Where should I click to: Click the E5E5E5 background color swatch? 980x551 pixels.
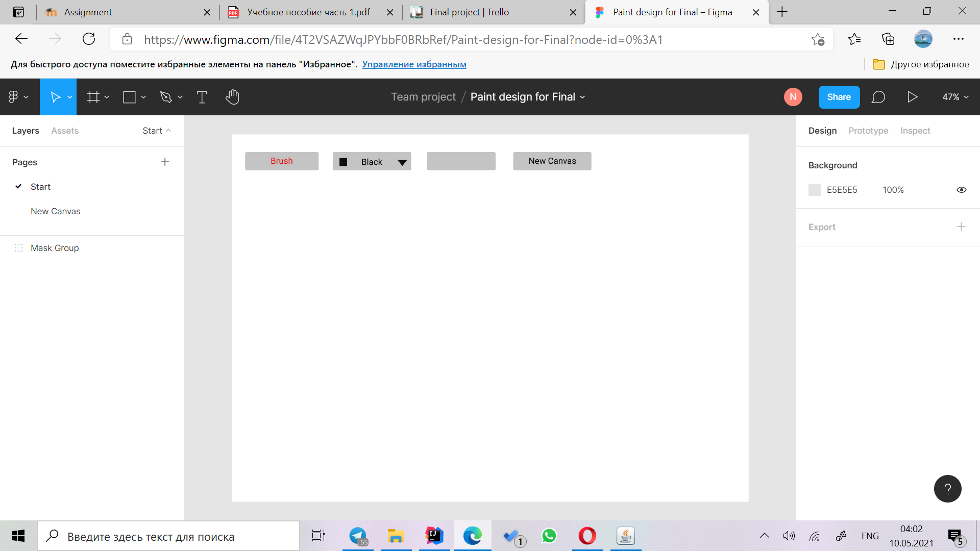[815, 189]
